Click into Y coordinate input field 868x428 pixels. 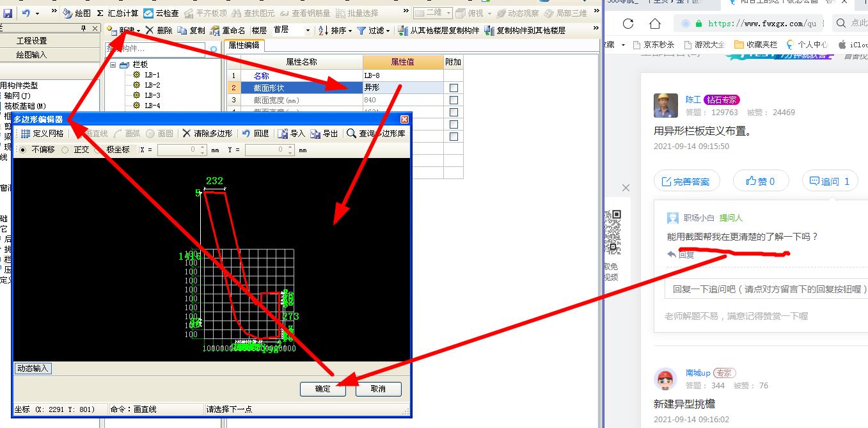(269, 150)
